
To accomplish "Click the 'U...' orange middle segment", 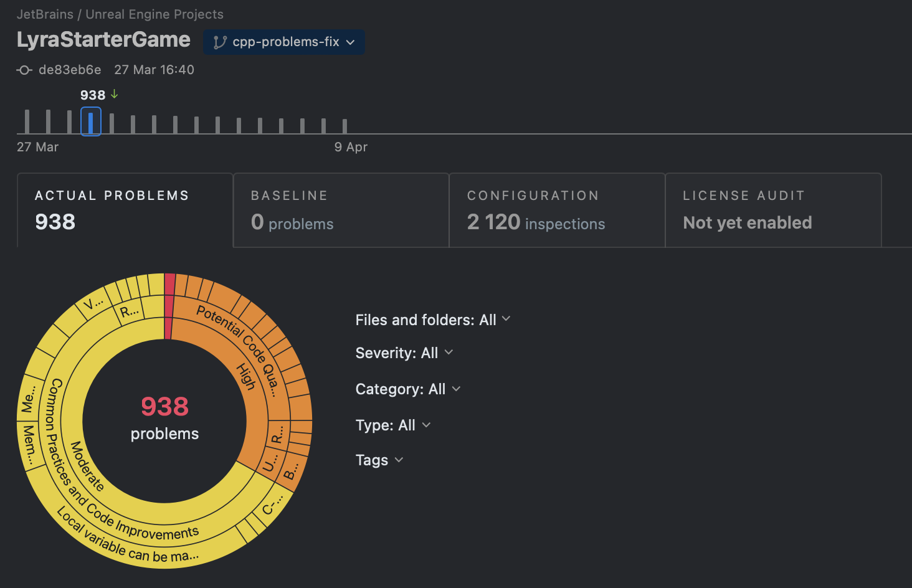I will pyautogui.click(x=270, y=463).
